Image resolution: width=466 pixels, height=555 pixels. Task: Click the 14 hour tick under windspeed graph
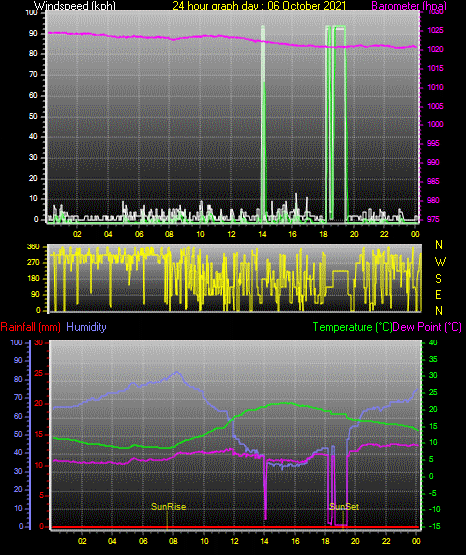(x=262, y=234)
